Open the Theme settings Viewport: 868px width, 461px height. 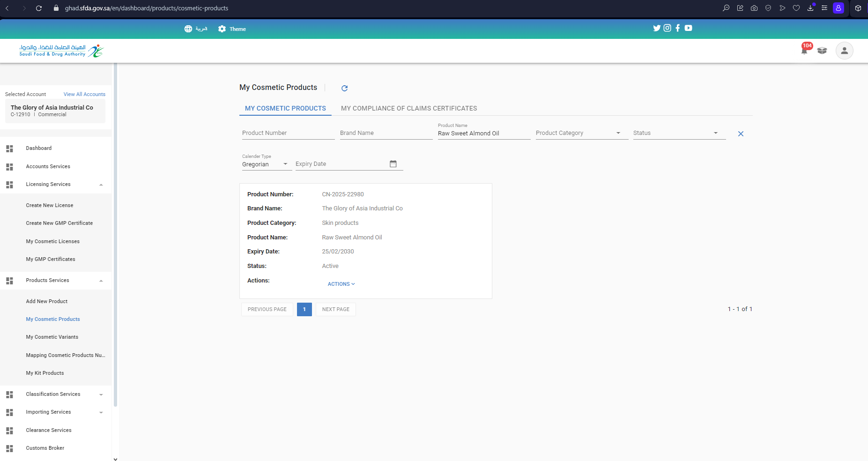tap(232, 29)
